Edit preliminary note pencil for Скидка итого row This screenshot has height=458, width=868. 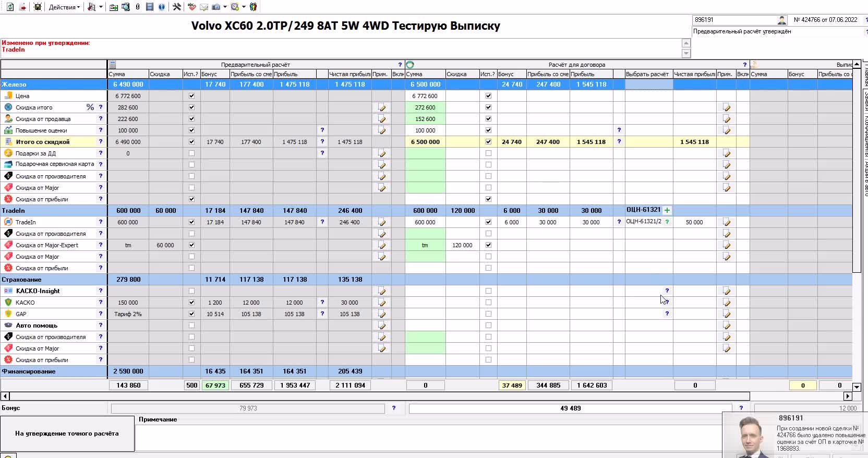[382, 107]
